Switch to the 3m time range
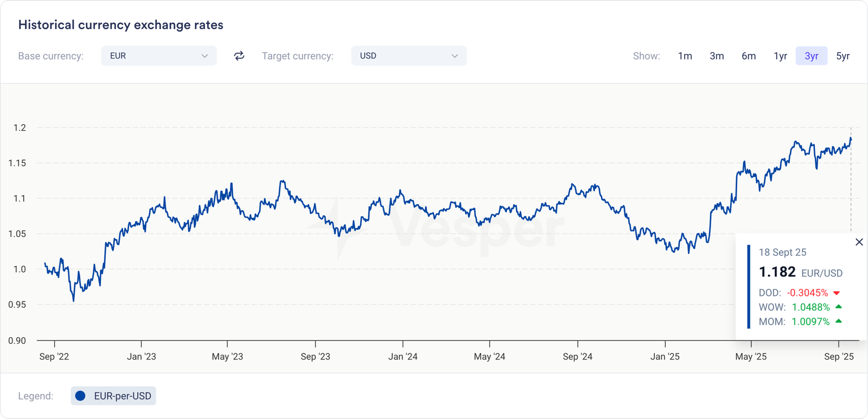 717,56
